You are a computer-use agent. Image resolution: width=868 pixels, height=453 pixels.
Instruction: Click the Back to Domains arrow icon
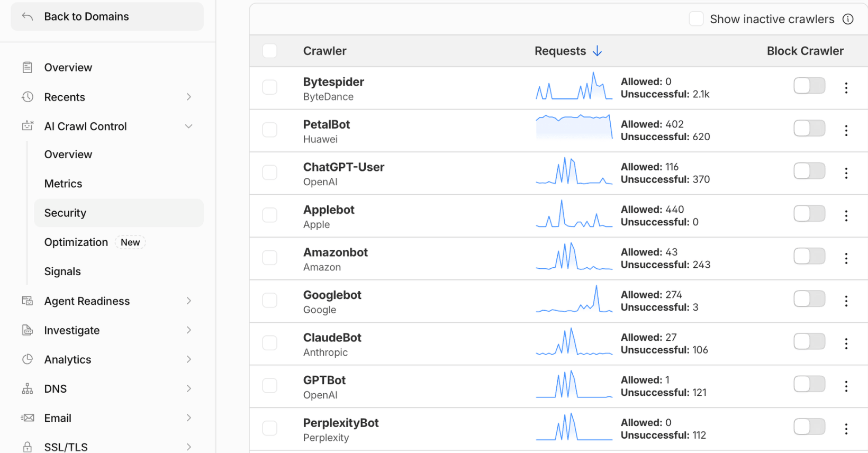28,17
